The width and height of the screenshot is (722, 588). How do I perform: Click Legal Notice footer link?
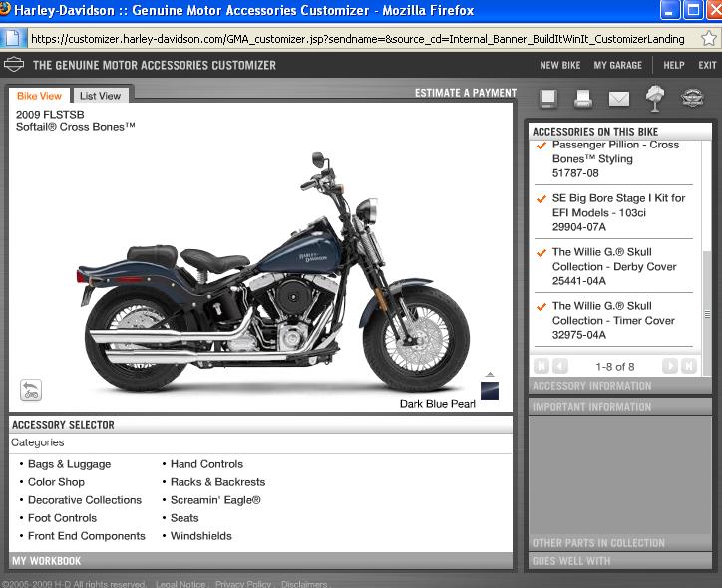point(180,584)
